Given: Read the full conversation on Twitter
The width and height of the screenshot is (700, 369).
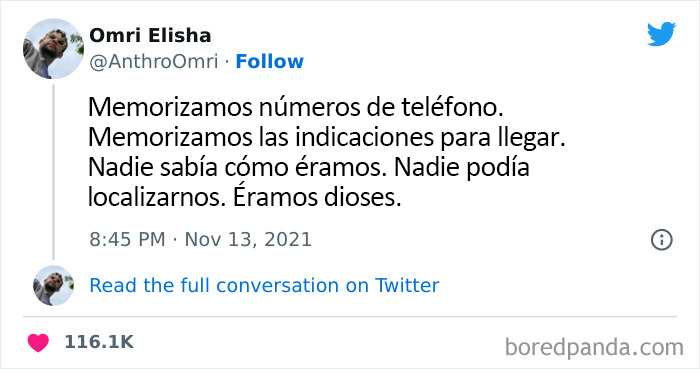Looking at the screenshot, I should (264, 286).
